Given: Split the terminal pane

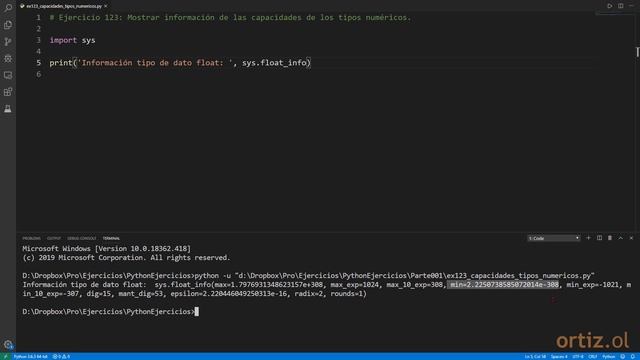Looking at the screenshot, I should click(599, 238).
